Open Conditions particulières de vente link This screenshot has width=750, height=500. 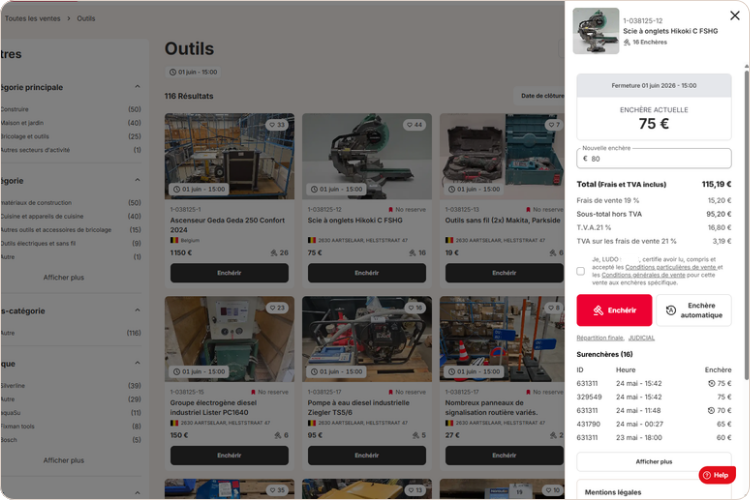pyautogui.click(x=671, y=267)
